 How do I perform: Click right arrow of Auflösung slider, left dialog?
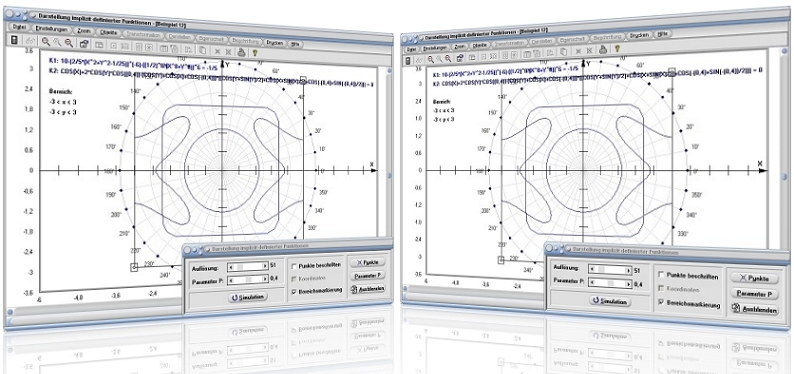click(x=265, y=266)
